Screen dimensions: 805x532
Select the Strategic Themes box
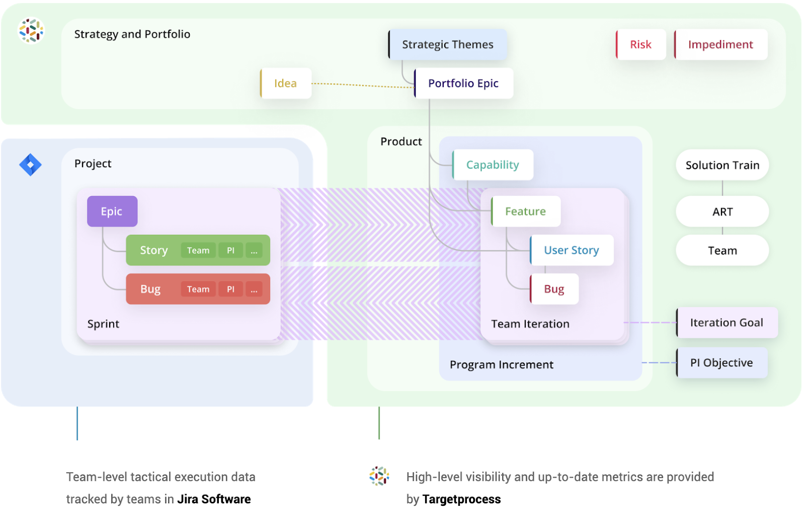click(447, 45)
